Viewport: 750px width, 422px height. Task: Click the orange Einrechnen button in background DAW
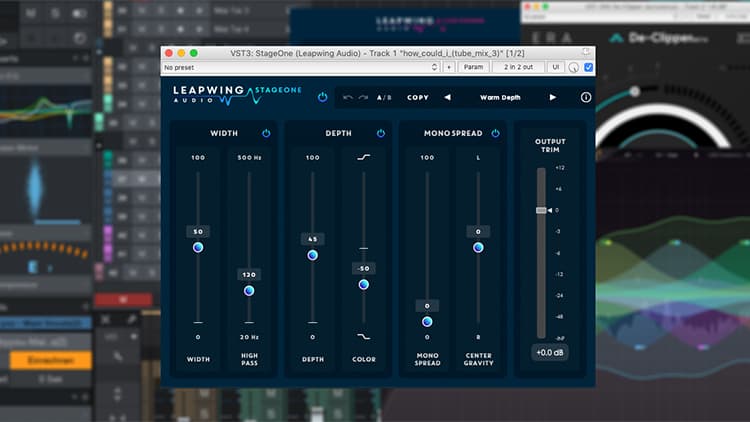click(x=51, y=360)
